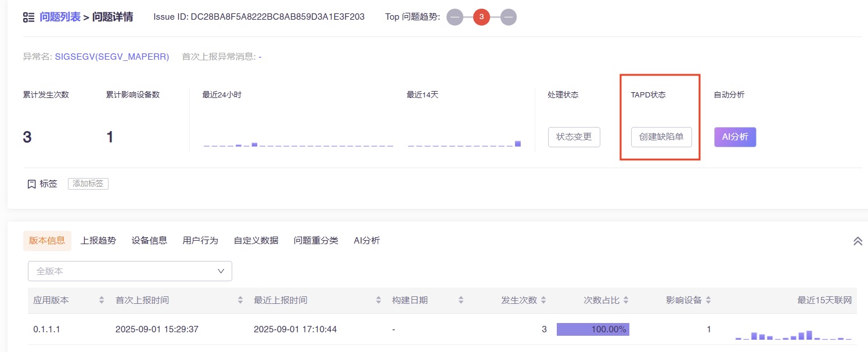
Task: Select the 用户行为 tab
Action: (200, 240)
